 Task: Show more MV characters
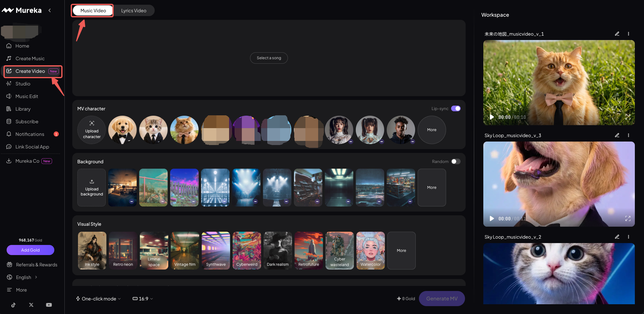pos(432,130)
